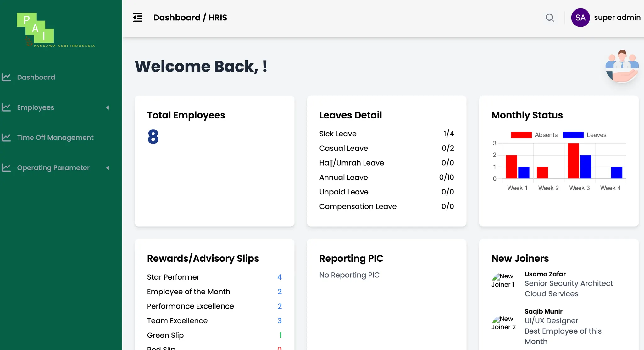Click the Employee of the Month count

(279, 292)
